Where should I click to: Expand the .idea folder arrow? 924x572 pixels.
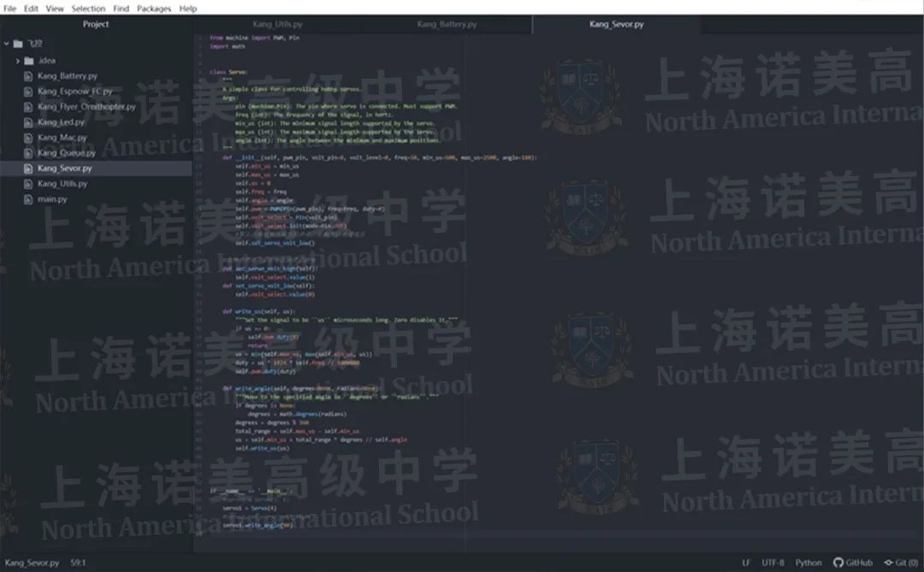click(x=18, y=61)
